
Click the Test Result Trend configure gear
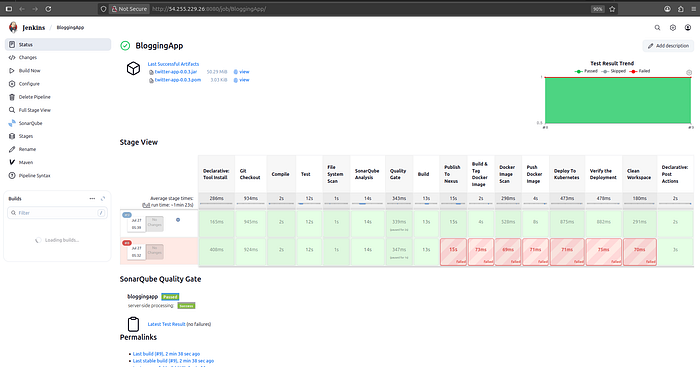[689, 72]
